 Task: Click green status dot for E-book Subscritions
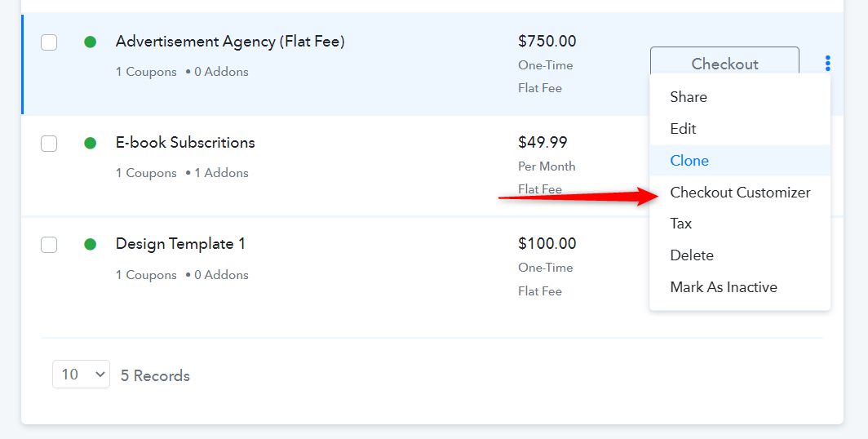click(91, 144)
